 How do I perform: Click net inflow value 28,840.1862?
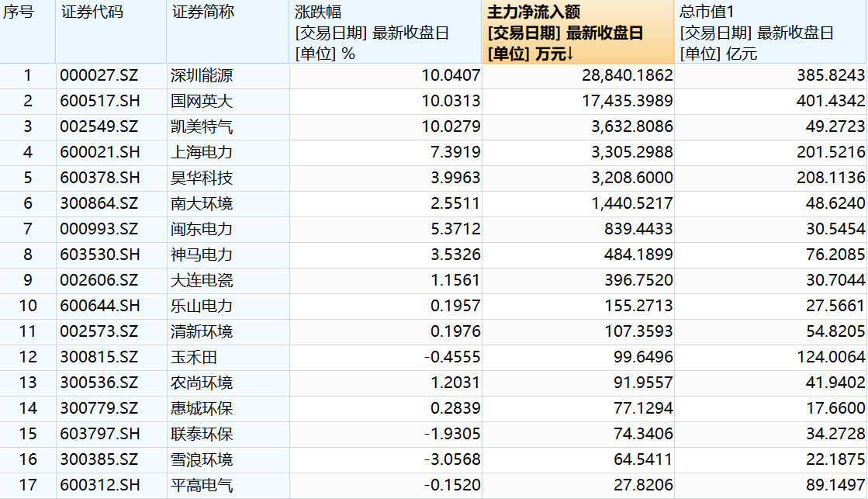pyautogui.click(x=628, y=75)
